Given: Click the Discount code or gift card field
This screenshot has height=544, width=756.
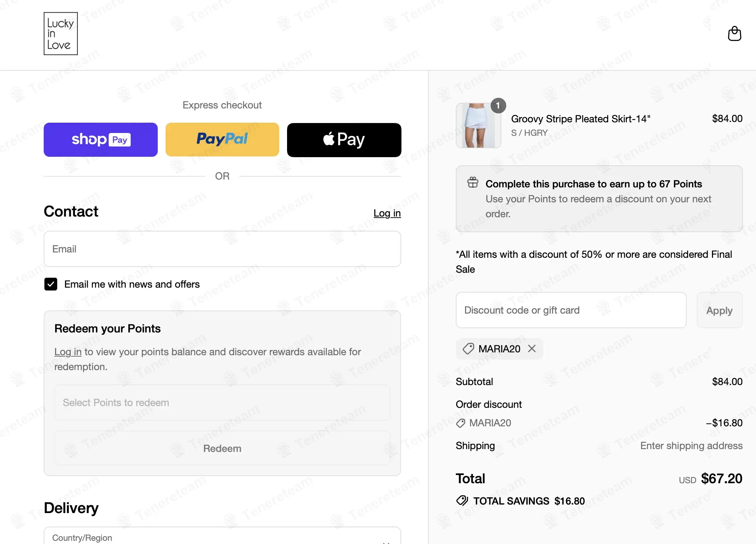Looking at the screenshot, I should pyautogui.click(x=571, y=310).
